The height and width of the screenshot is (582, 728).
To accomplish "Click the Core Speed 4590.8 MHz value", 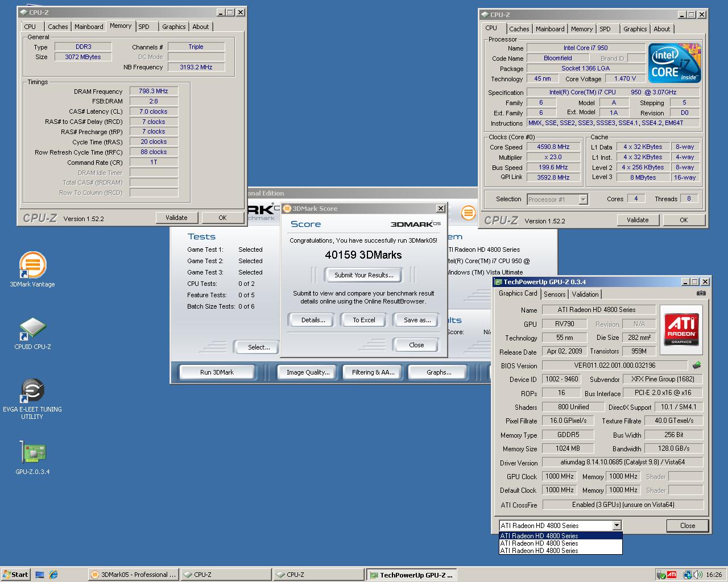I will (553, 147).
